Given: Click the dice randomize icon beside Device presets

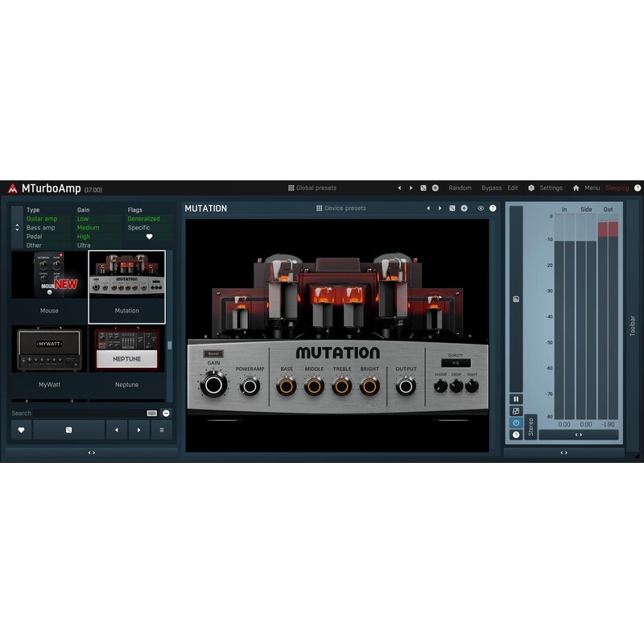Looking at the screenshot, I should (452, 208).
